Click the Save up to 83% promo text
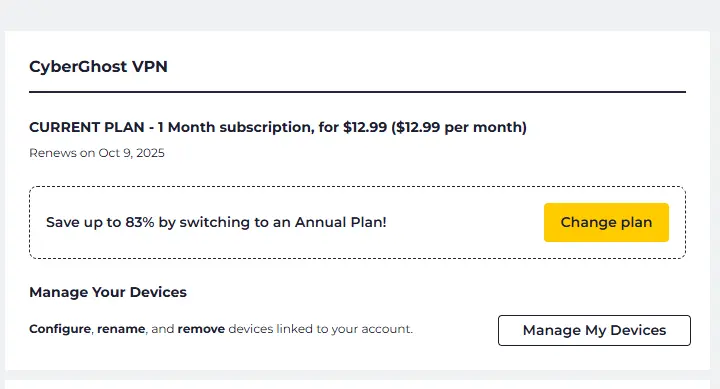 pos(216,222)
